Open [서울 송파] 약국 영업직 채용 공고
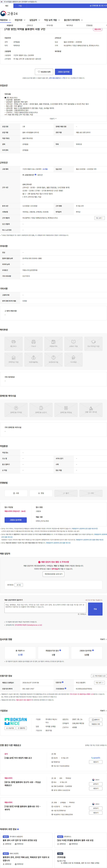This screenshot has height=868, width=107. [18, 758]
